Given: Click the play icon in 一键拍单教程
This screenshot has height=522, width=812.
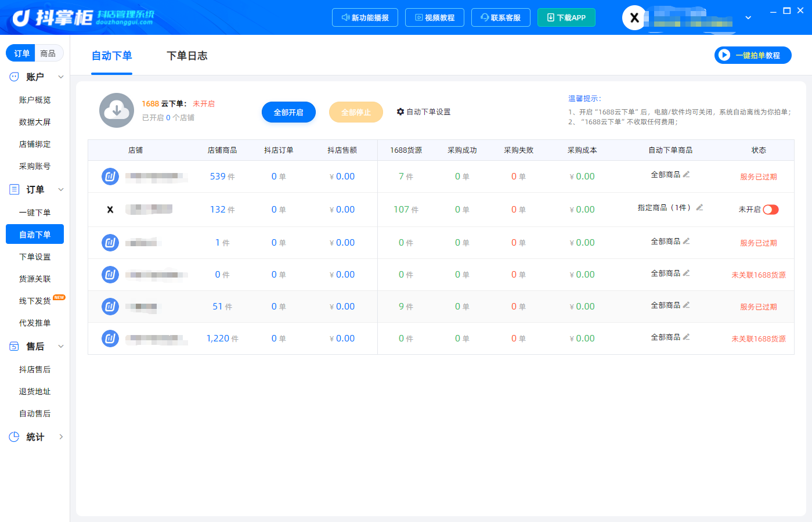Looking at the screenshot, I should pos(724,55).
